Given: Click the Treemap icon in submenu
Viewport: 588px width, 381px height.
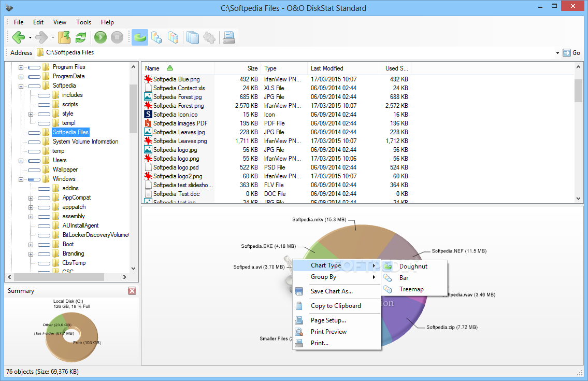Looking at the screenshot, I should click(388, 289).
